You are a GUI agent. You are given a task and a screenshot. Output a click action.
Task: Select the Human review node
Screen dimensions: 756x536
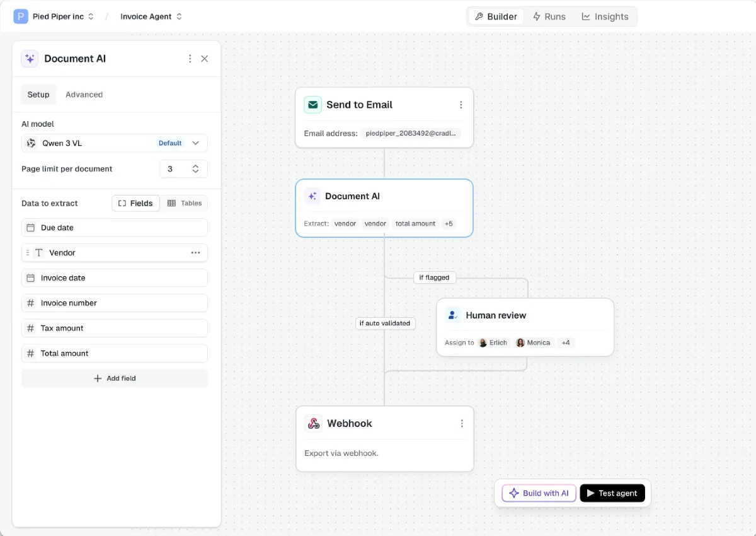525,327
